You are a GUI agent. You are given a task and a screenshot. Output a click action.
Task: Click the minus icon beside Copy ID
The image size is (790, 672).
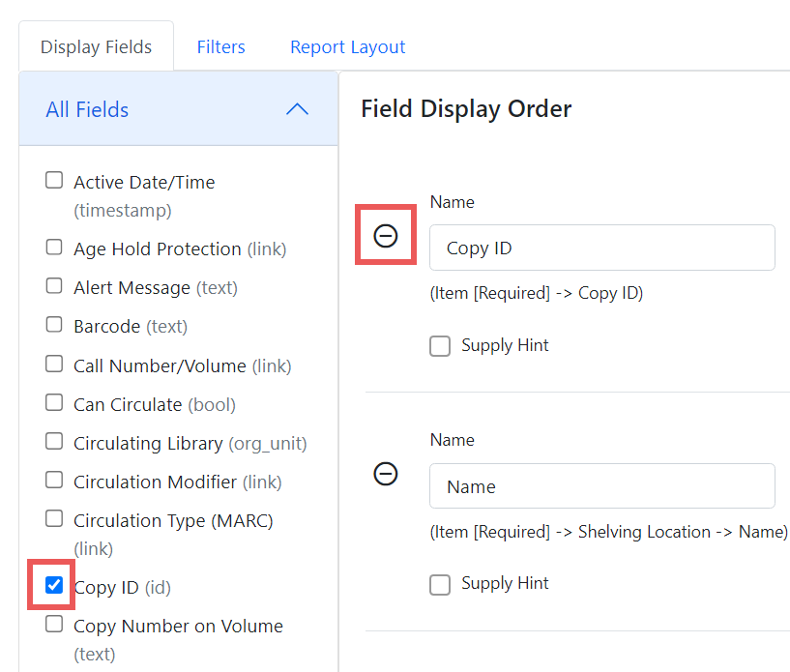385,234
